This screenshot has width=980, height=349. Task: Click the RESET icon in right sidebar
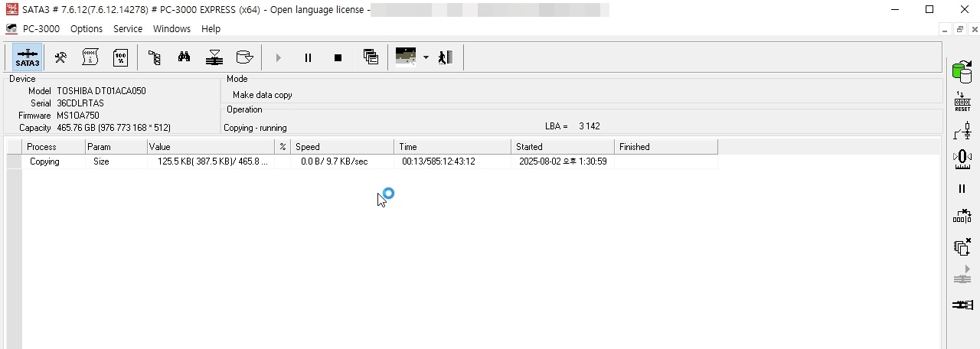pos(962,102)
